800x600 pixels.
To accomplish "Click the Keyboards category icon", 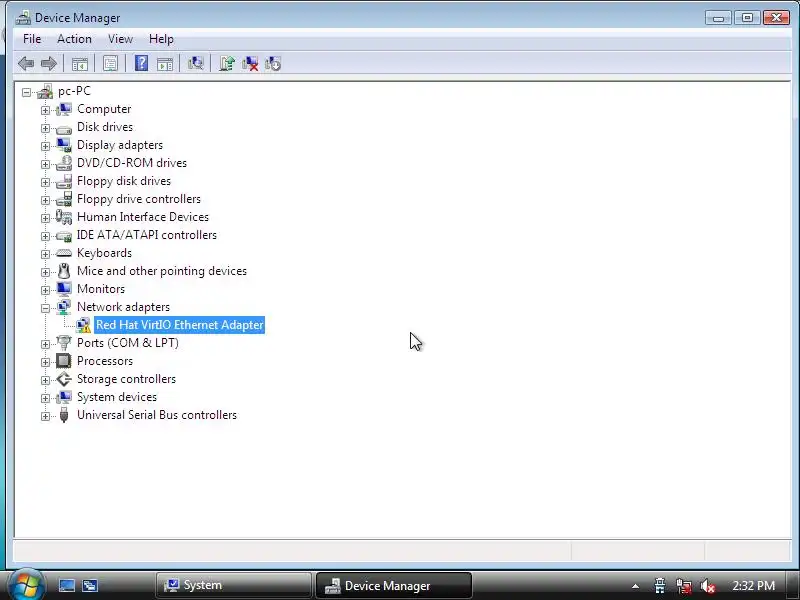I will tap(64, 253).
